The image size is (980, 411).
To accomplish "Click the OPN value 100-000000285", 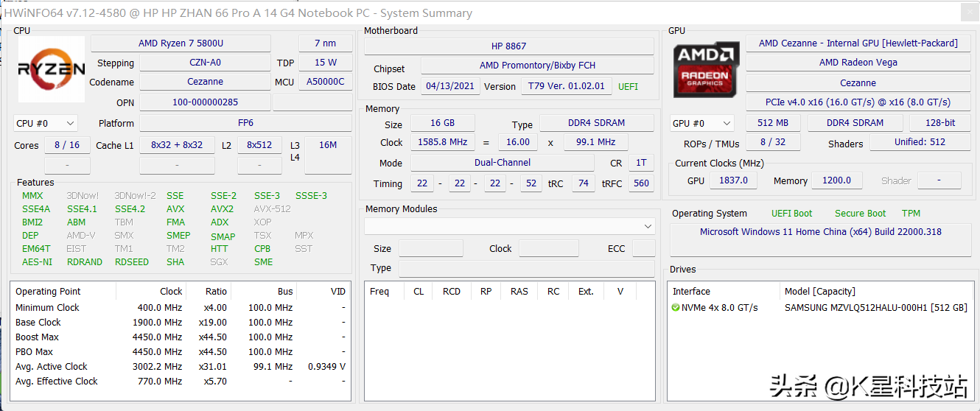I will tap(205, 102).
